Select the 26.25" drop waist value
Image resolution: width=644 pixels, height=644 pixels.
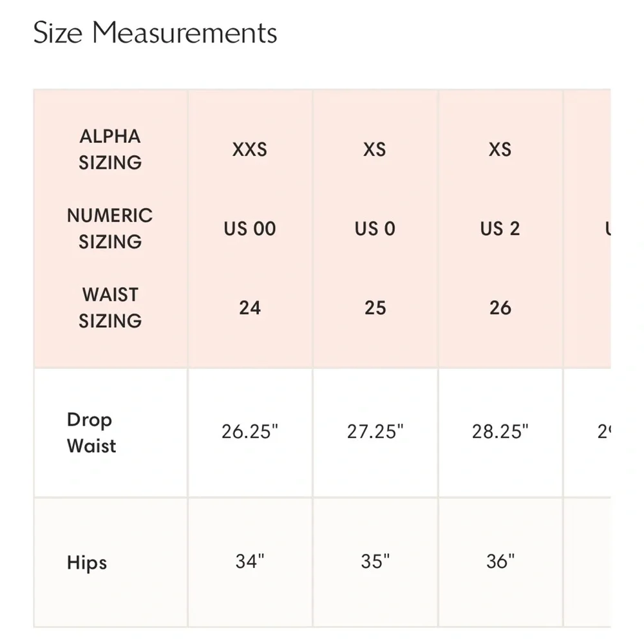pos(250,431)
